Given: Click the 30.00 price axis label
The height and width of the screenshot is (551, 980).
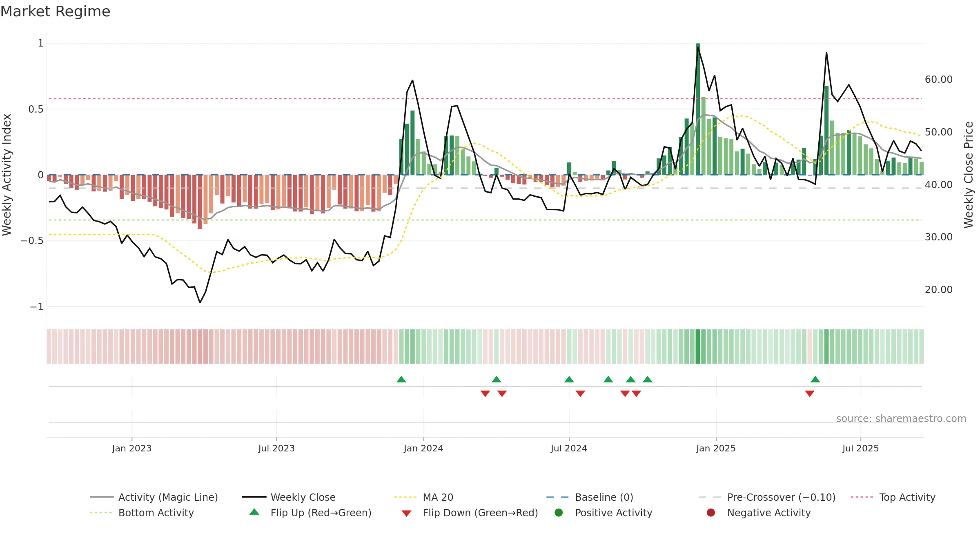Looking at the screenshot, I should (939, 237).
